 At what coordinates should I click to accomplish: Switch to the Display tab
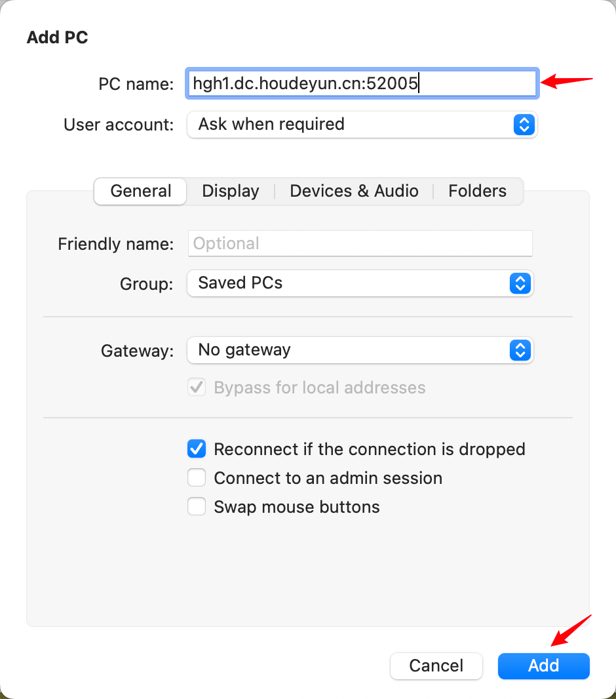tap(231, 191)
